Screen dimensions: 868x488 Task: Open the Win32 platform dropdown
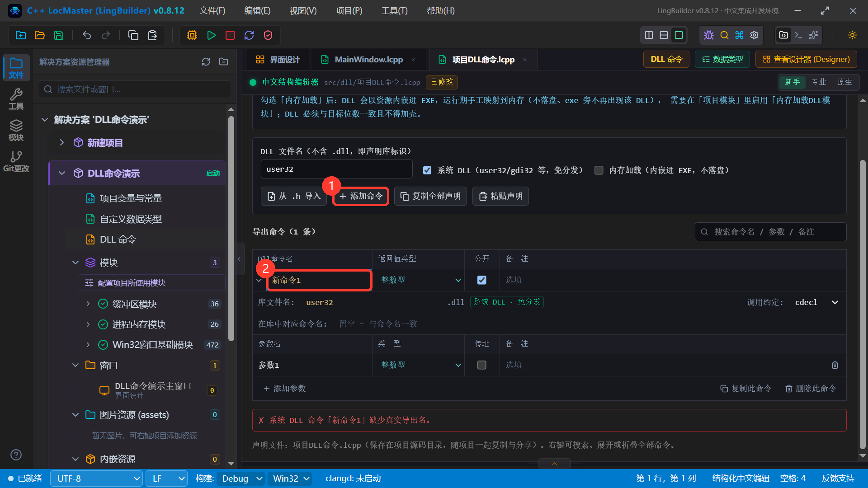(x=290, y=479)
